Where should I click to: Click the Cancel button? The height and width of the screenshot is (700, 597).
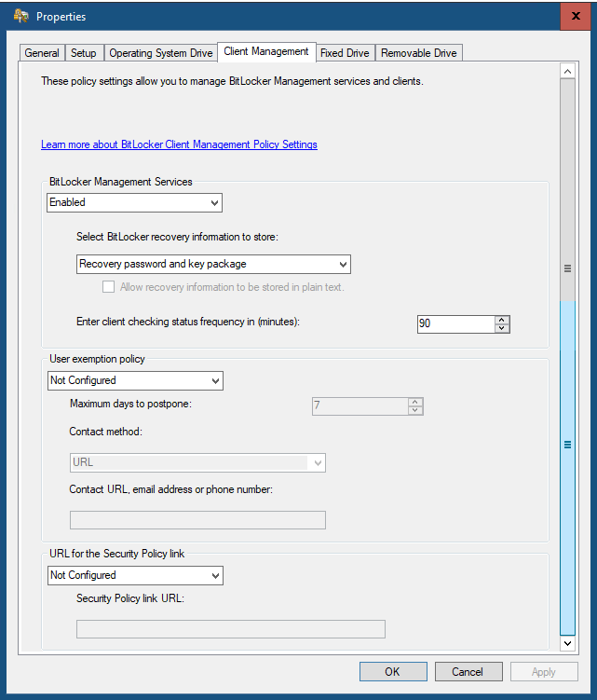coord(468,672)
